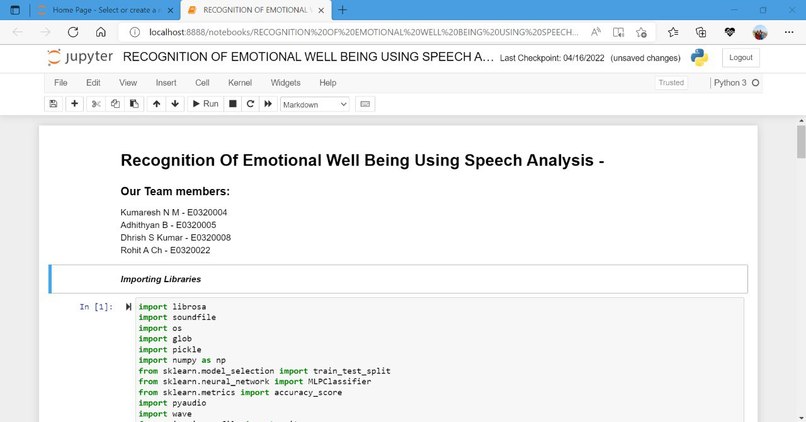The height and width of the screenshot is (422, 806).
Task: Click the Rohit A Ch - E0320022 line
Action: (165, 250)
